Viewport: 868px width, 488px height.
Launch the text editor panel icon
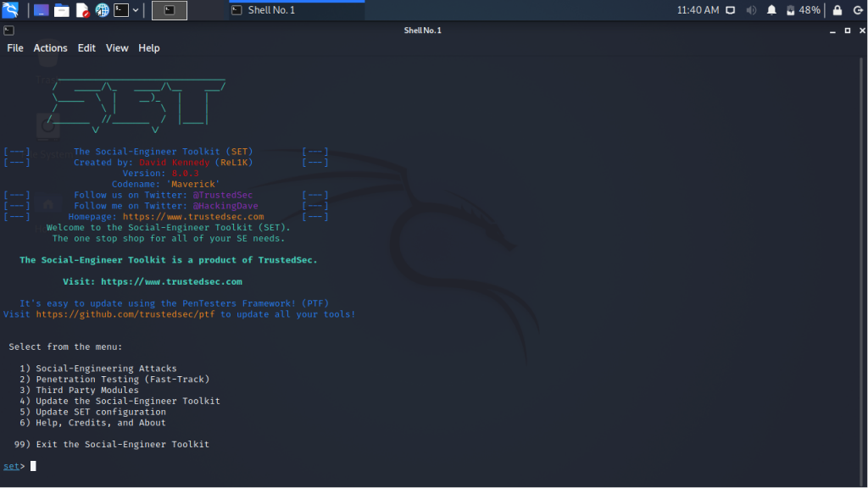click(82, 10)
